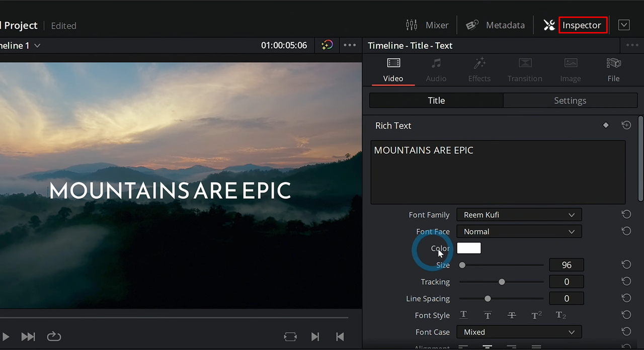This screenshot has width=644, height=350.
Task: Click the Line Spacing value field
Action: point(567,298)
